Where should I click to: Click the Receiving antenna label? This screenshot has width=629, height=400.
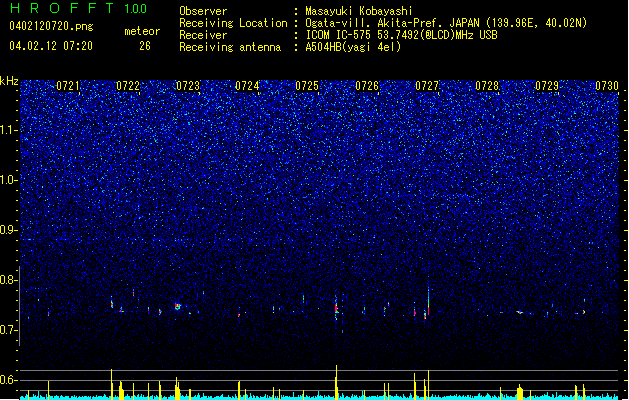(x=230, y=47)
